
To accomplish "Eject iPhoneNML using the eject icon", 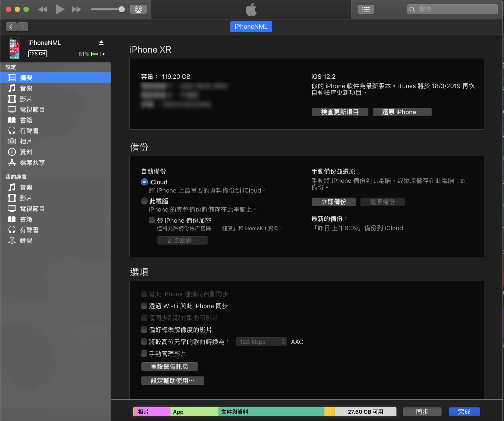I will (101, 43).
